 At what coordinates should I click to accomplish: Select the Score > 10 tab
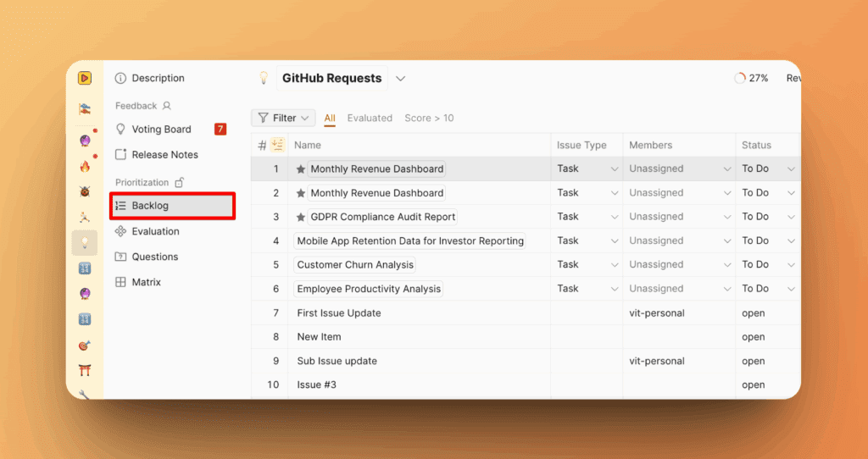click(429, 118)
